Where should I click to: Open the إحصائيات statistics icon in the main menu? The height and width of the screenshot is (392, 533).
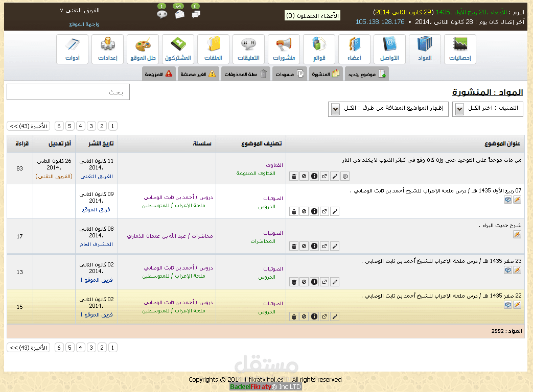click(x=460, y=49)
